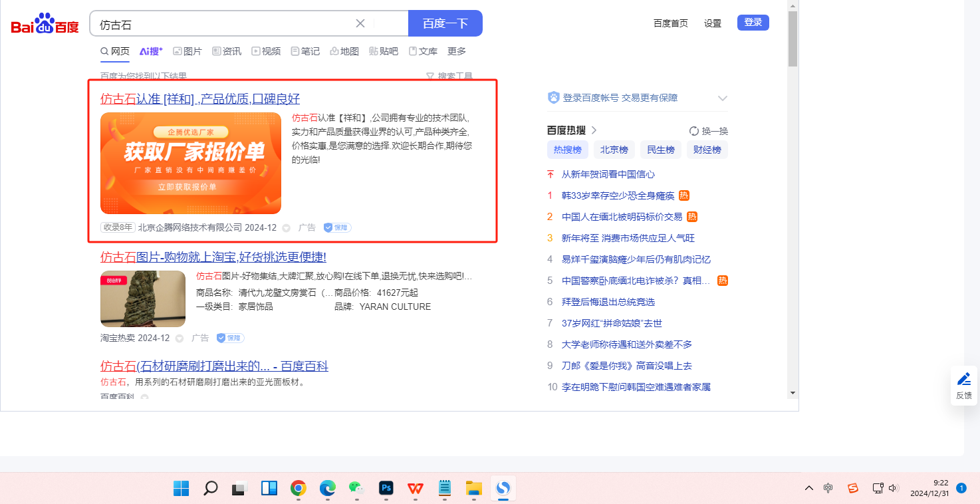Image resolution: width=980 pixels, height=504 pixels.
Task: Toggle the 中 input language indicator
Action: click(x=828, y=488)
